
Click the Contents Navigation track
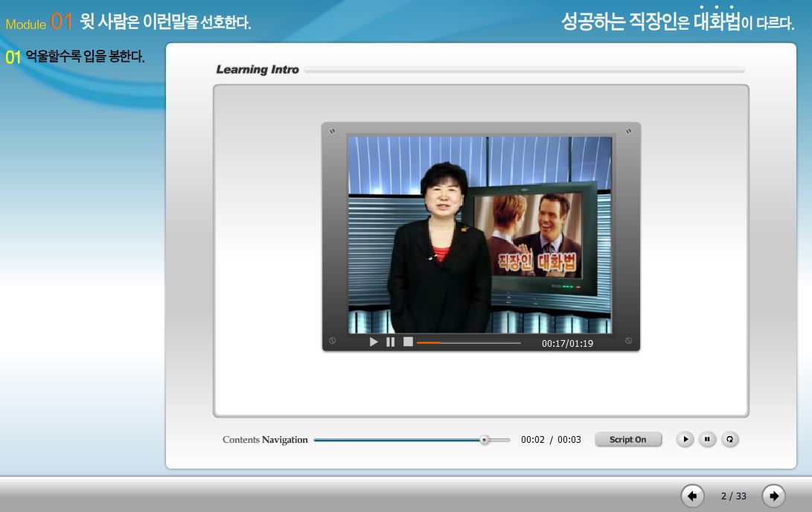412,440
